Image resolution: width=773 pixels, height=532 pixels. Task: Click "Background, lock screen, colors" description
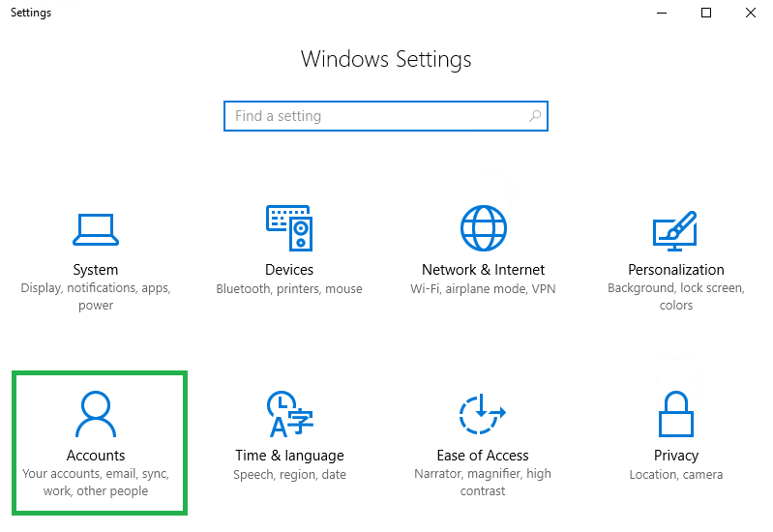(x=676, y=296)
